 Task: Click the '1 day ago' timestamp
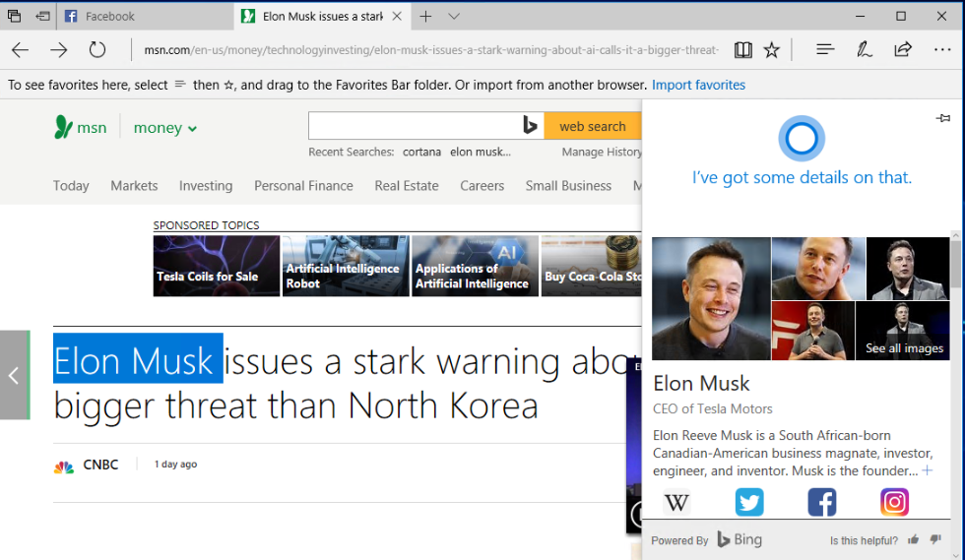click(x=175, y=465)
